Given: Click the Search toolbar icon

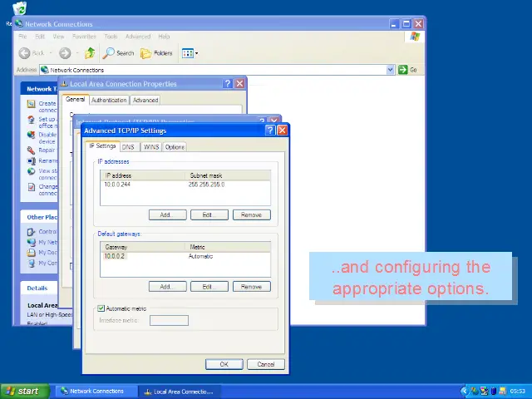Looking at the screenshot, I should pyautogui.click(x=118, y=53).
